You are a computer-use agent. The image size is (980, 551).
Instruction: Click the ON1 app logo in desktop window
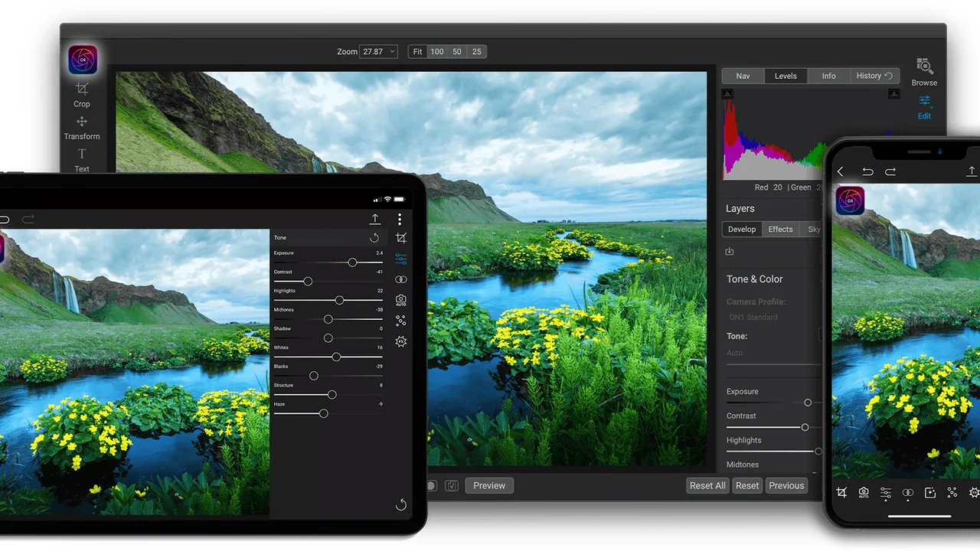coord(82,60)
